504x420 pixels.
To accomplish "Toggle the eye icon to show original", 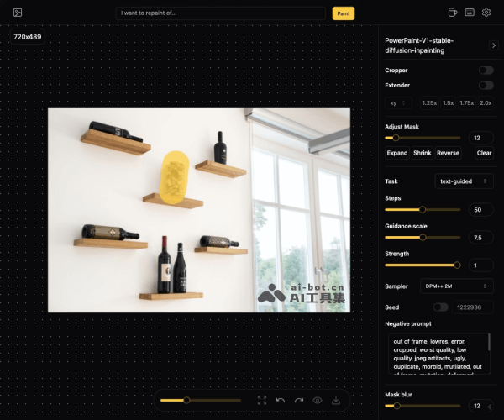I will point(318,401).
